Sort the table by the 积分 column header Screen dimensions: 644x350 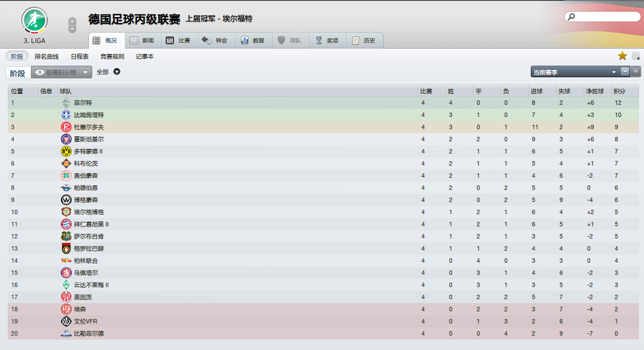coord(619,91)
